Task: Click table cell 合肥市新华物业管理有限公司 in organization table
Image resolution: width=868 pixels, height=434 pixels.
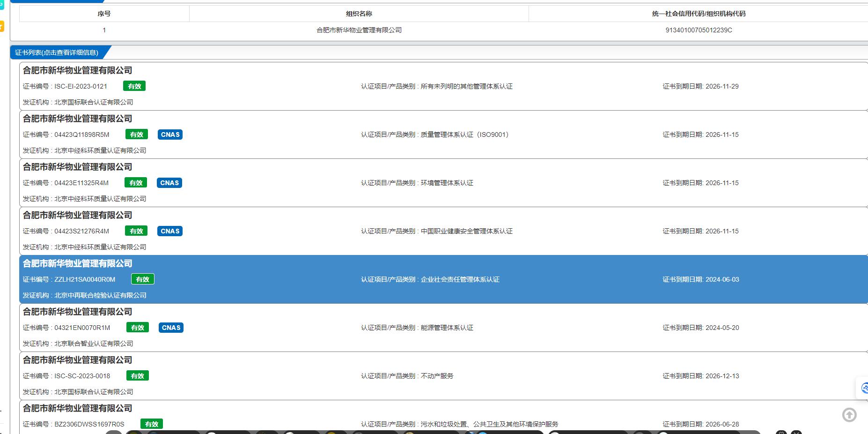Action: [x=359, y=30]
